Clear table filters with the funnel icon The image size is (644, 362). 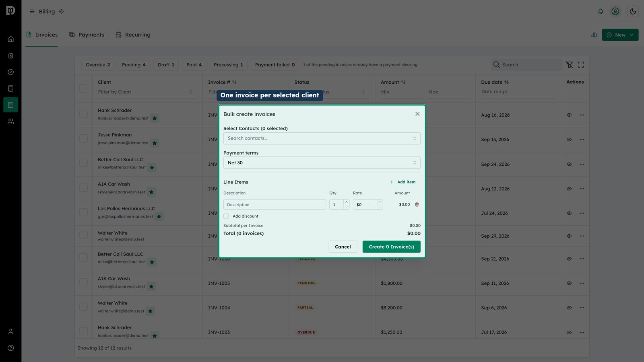(570, 65)
